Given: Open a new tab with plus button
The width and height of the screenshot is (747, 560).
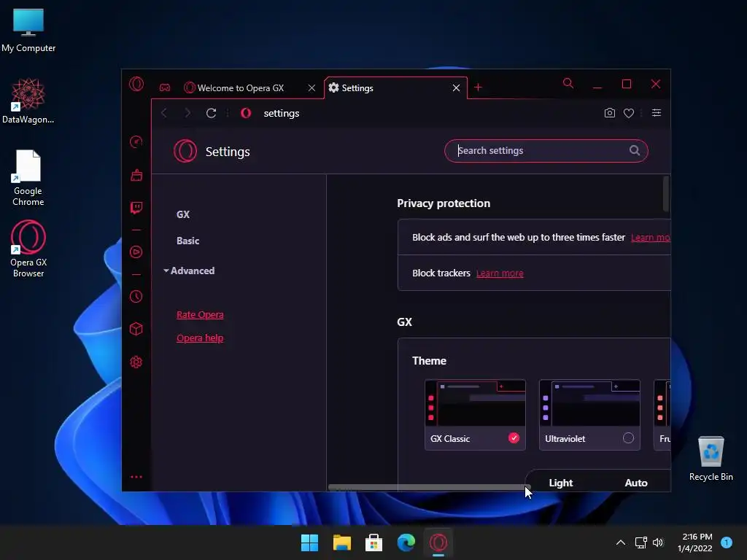Looking at the screenshot, I should 478,87.
